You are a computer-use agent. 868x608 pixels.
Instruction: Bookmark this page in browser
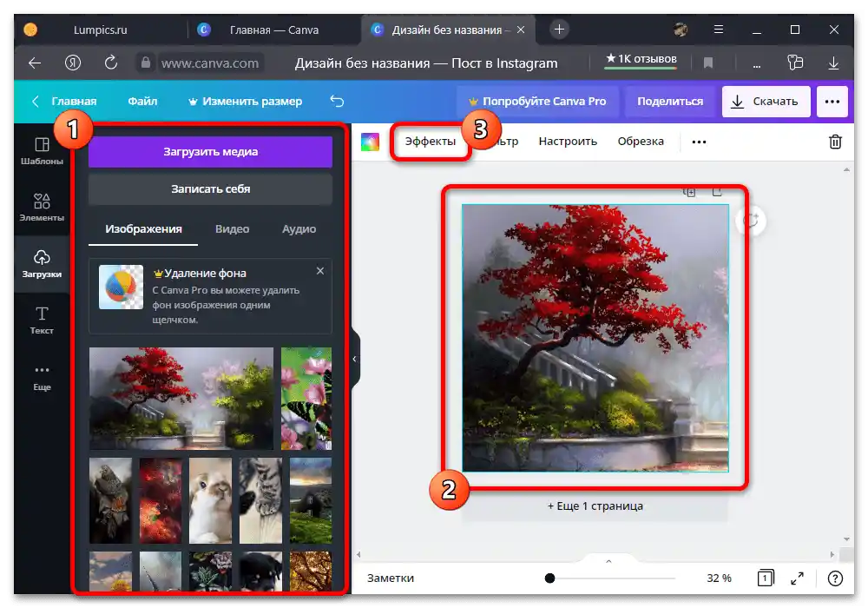(x=708, y=63)
